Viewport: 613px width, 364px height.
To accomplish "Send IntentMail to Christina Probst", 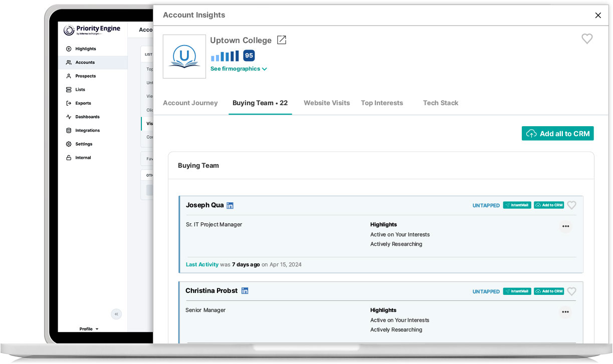I will (517, 291).
